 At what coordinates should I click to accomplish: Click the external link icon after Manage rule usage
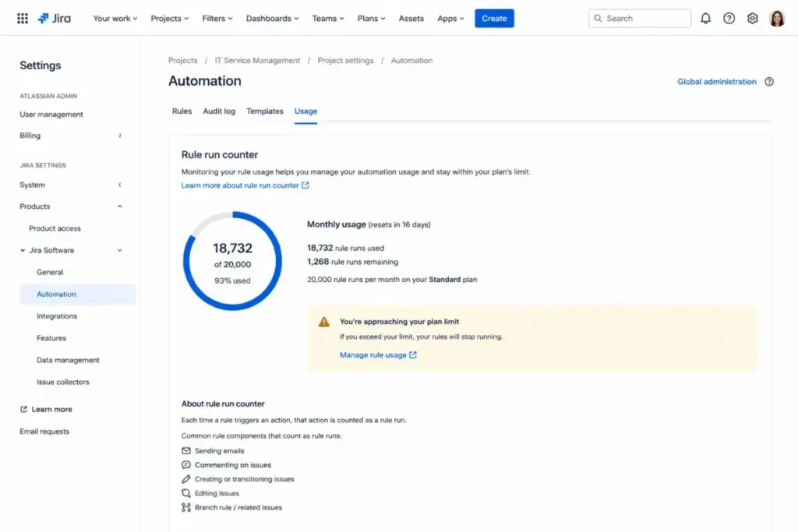413,355
